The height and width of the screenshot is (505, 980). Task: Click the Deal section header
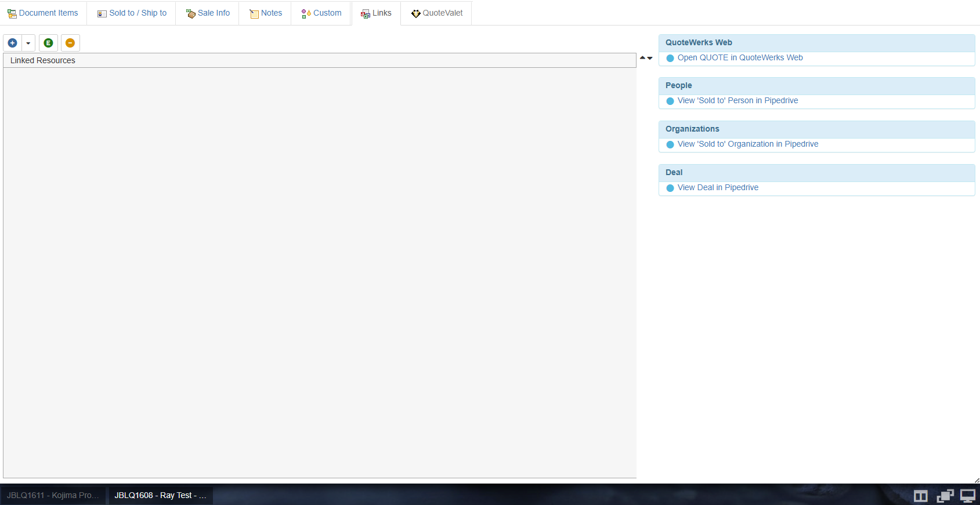[816, 173]
